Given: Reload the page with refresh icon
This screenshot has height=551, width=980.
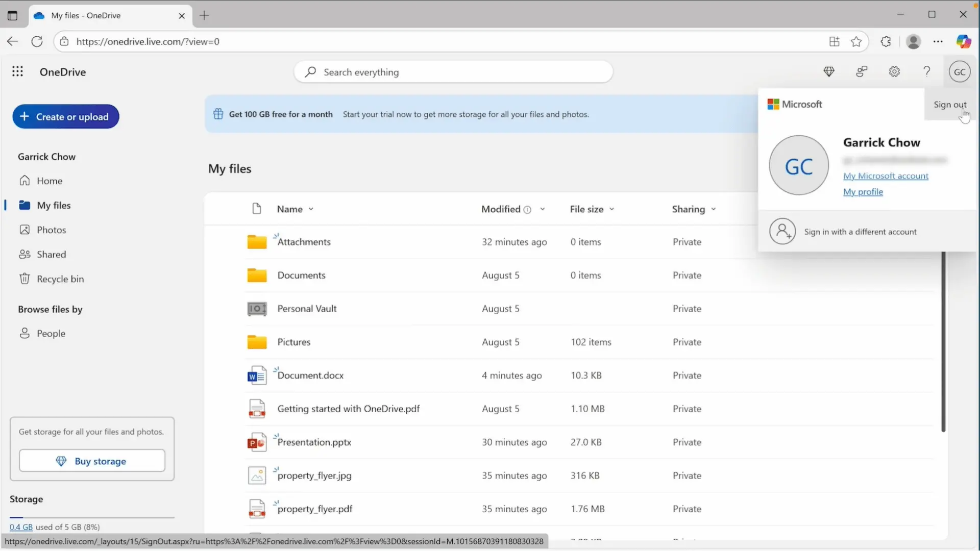Looking at the screenshot, I should [37, 41].
